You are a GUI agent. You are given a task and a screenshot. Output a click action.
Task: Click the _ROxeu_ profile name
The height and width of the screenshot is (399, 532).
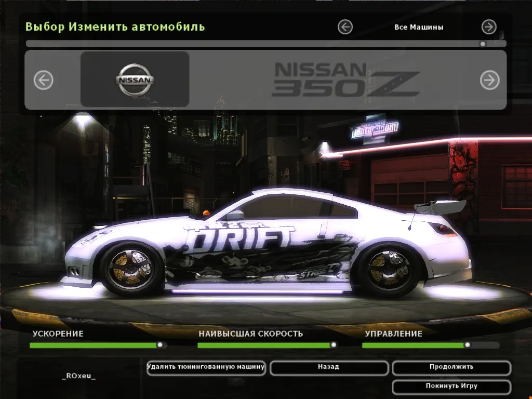point(79,376)
